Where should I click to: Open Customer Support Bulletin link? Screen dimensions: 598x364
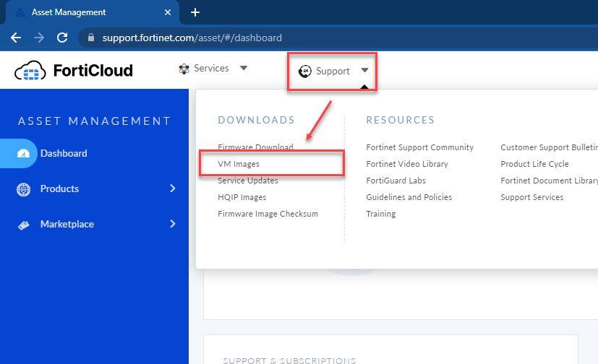pos(549,147)
